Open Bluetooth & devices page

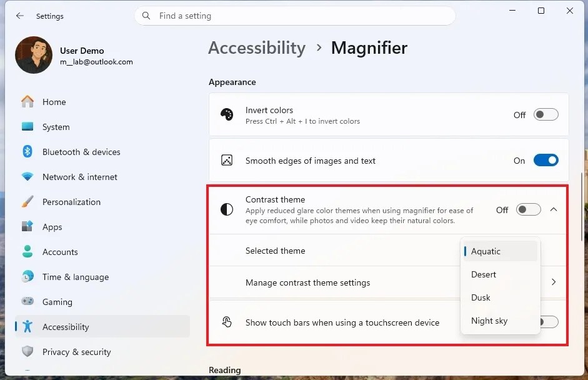click(x=81, y=152)
